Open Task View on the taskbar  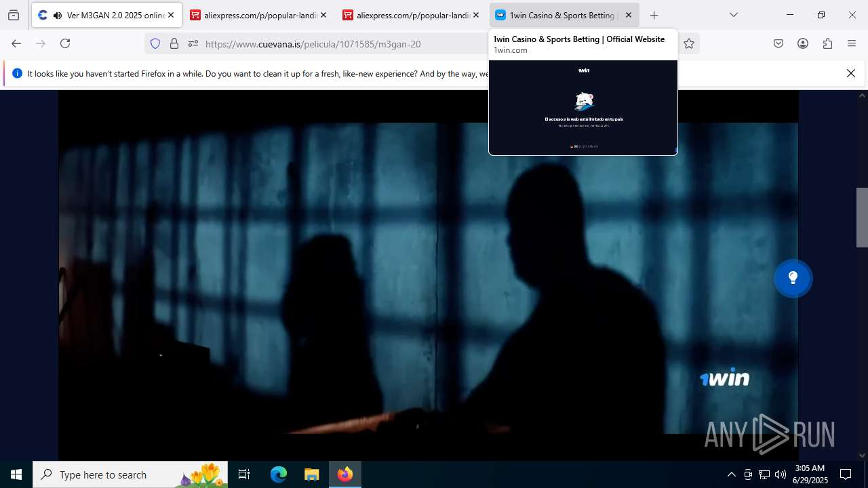tap(244, 474)
